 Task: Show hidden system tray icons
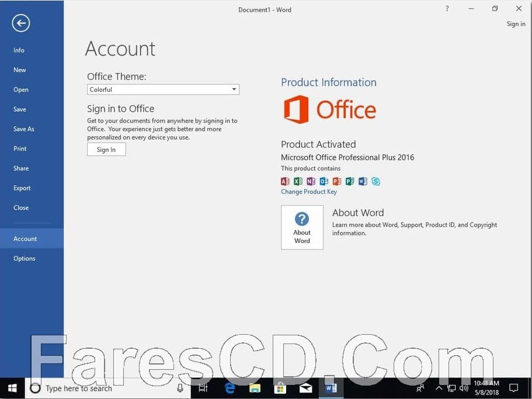pos(439,388)
